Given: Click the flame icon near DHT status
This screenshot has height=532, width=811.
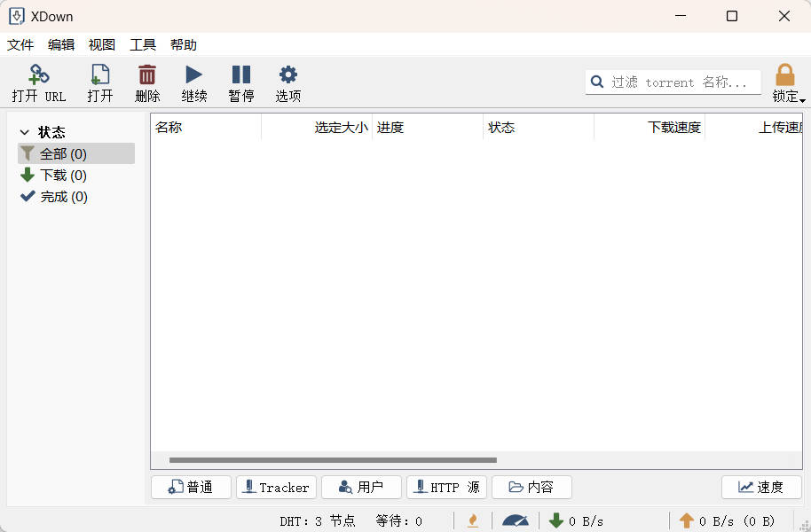Looking at the screenshot, I should [473, 520].
